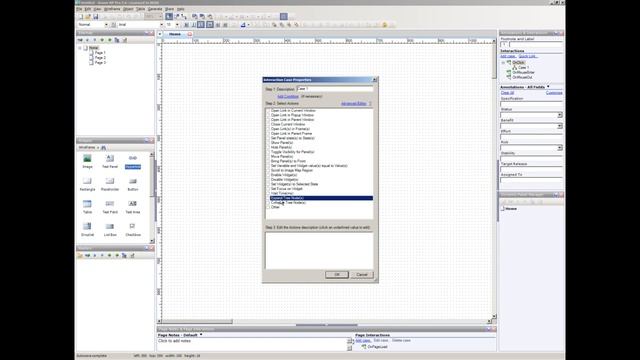Collapse the Home node in Sitemap

[80, 48]
